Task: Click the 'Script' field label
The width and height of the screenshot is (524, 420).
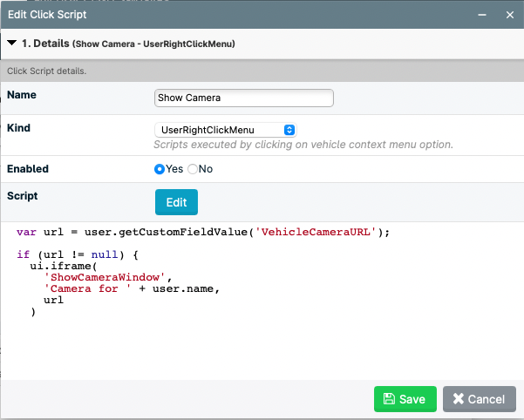Action: pos(23,196)
